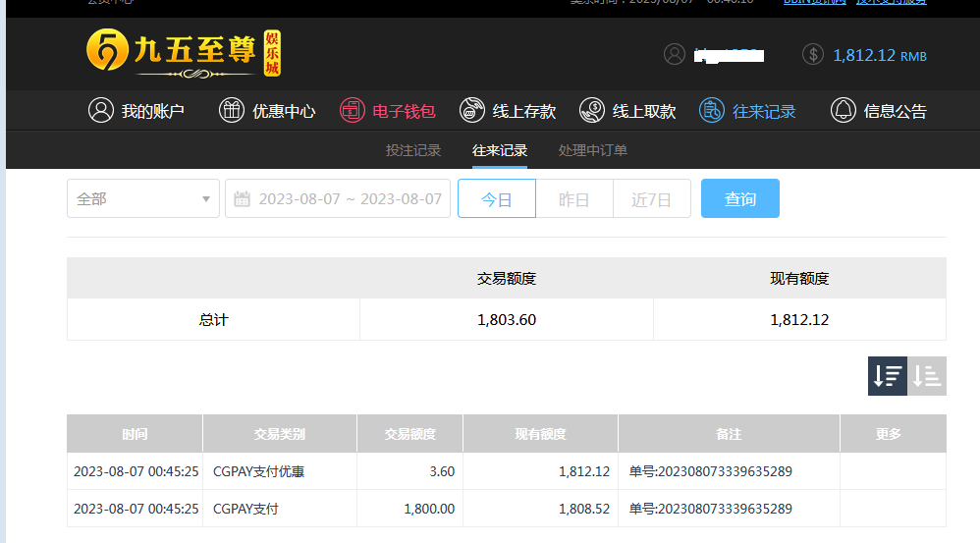Click 单号 in CGPAY支付优惠 row
The image size is (980, 543).
pyautogui.click(x=711, y=471)
